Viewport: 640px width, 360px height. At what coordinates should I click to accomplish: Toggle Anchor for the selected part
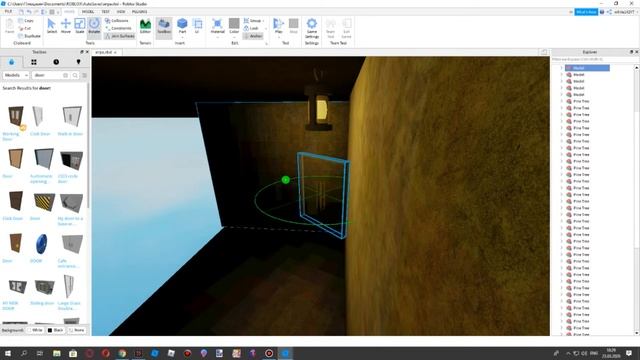click(x=253, y=36)
